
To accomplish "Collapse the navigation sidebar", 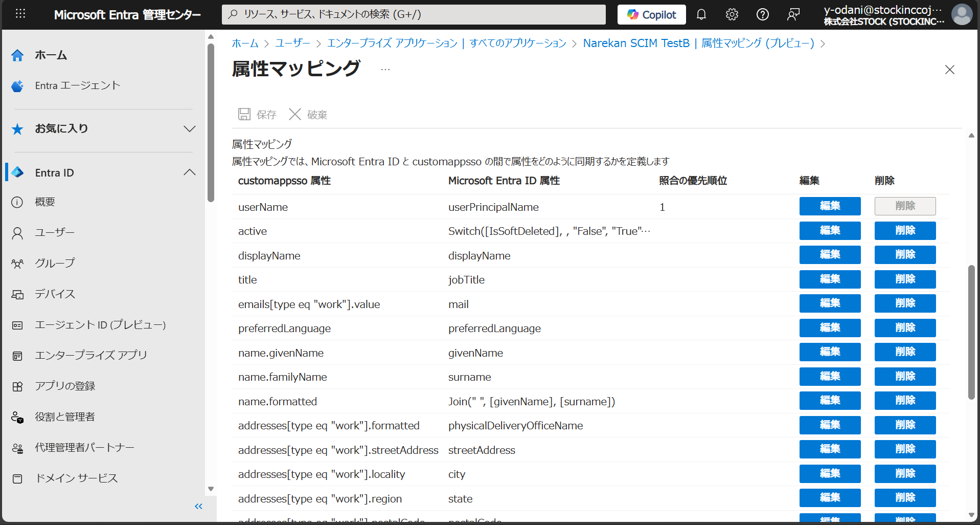I will (198, 506).
